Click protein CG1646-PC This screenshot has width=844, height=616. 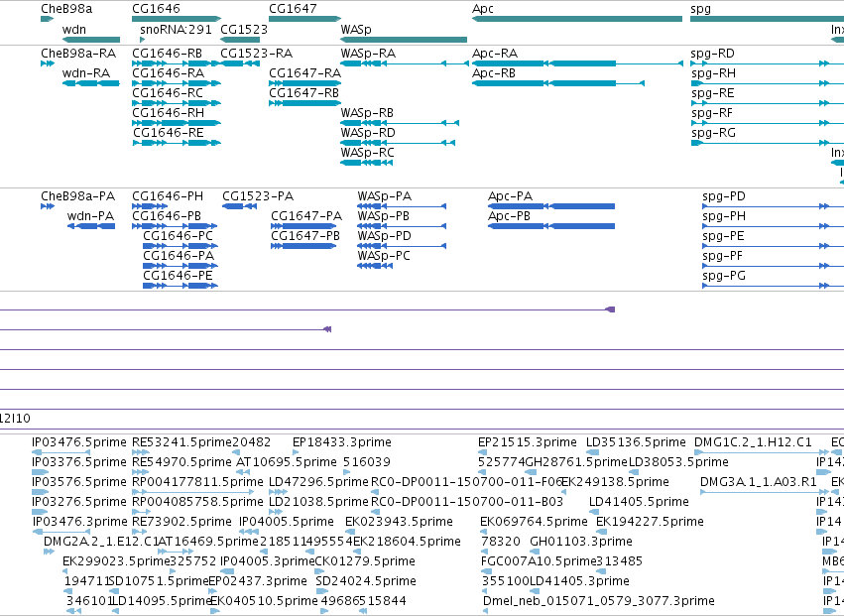(178, 236)
